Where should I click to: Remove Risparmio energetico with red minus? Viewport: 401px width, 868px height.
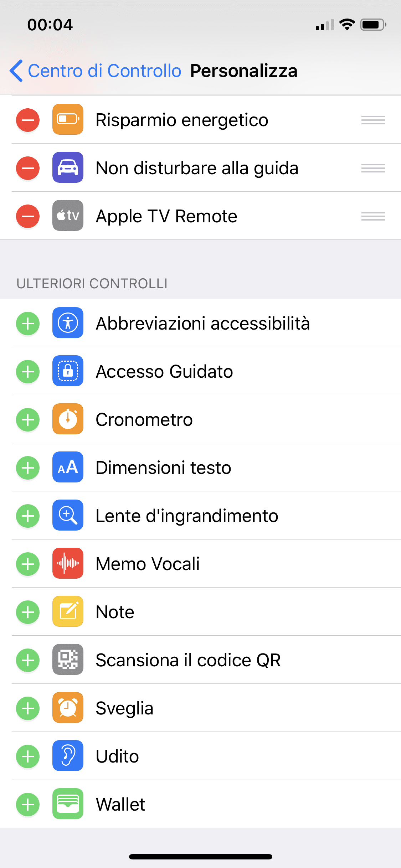pyautogui.click(x=28, y=120)
